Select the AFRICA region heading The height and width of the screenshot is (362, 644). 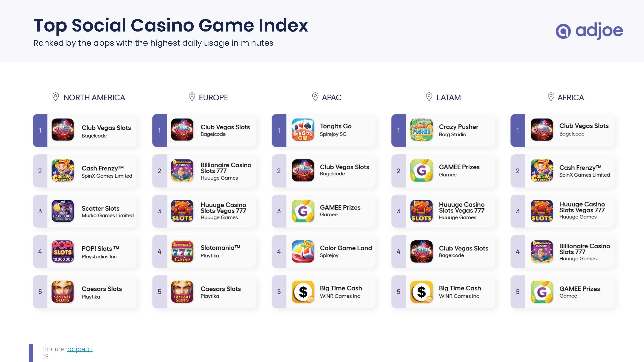571,97
